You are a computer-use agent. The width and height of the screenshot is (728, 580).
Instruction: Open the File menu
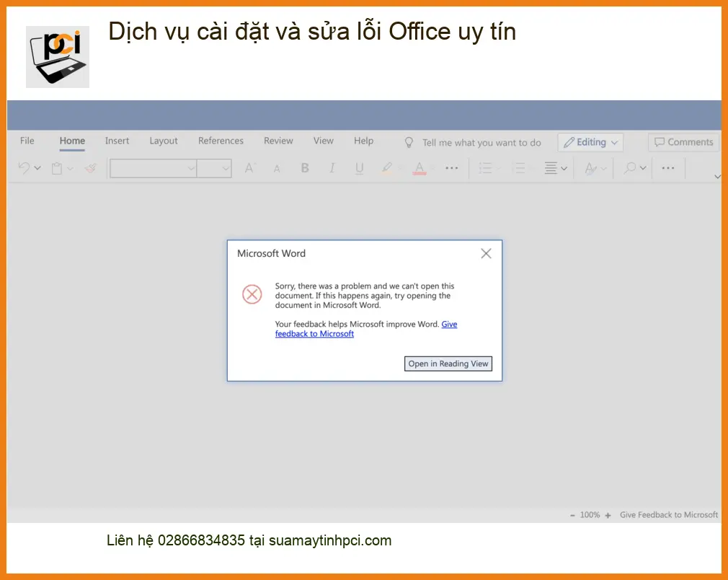[27, 141]
